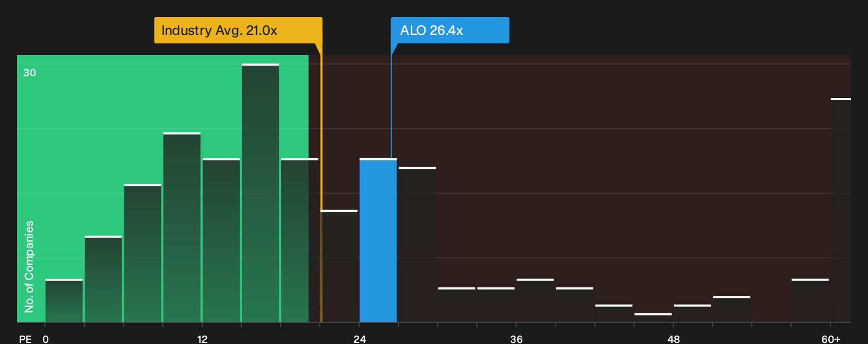868x344 pixels.
Task: Select the highlighted blue ALO bar
Action: 378,240
